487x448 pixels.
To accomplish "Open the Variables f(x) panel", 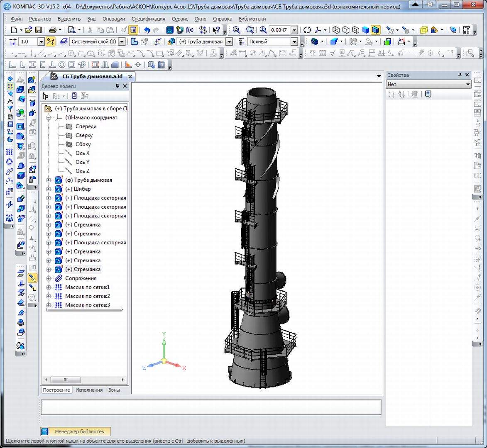I will (x=190, y=30).
